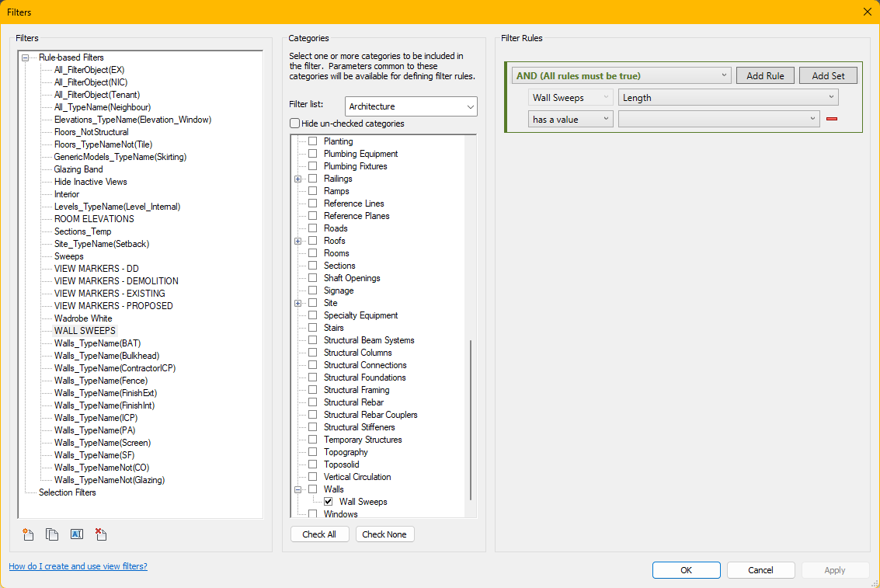880x588 pixels.
Task: Open the Architecture filter list dropdown
Action: 469,106
